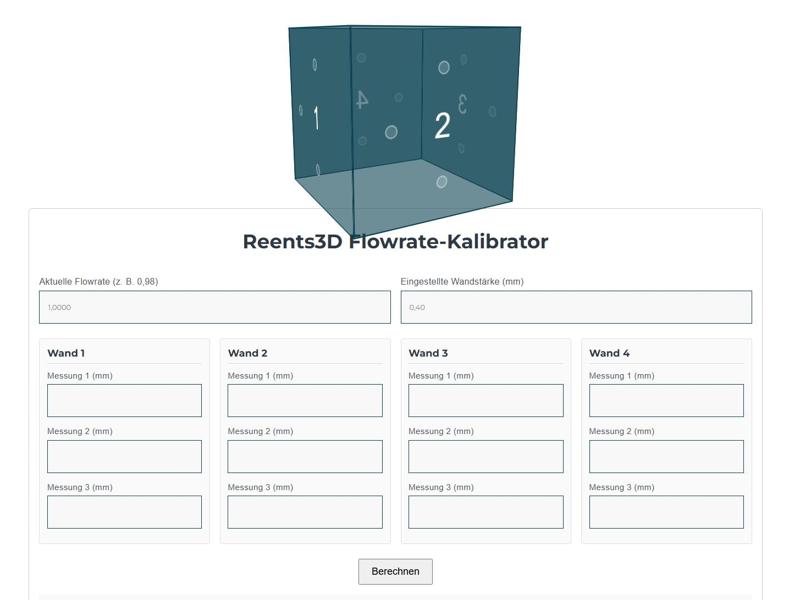800x600 pixels.
Task: Click the 'Wand 1' heading
Action: (66, 353)
